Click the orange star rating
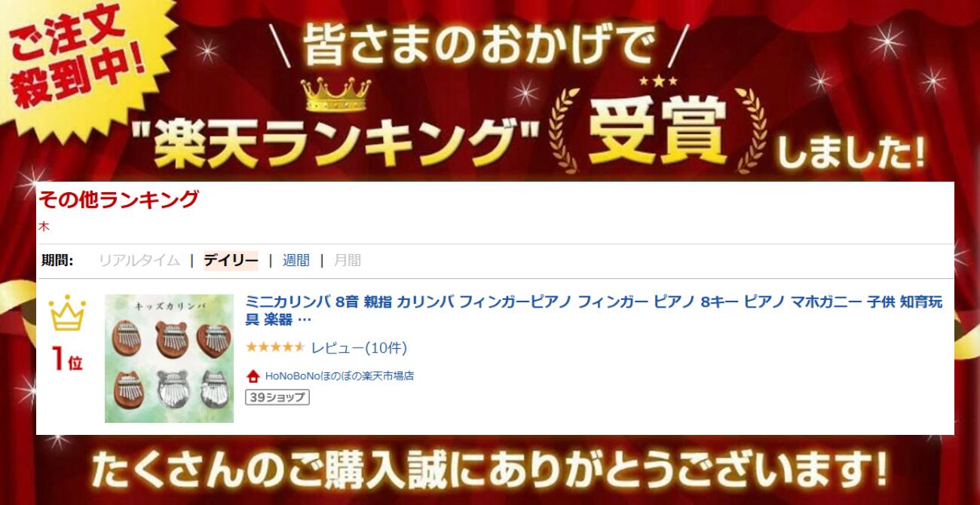The width and height of the screenshot is (980, 505). 275,347
